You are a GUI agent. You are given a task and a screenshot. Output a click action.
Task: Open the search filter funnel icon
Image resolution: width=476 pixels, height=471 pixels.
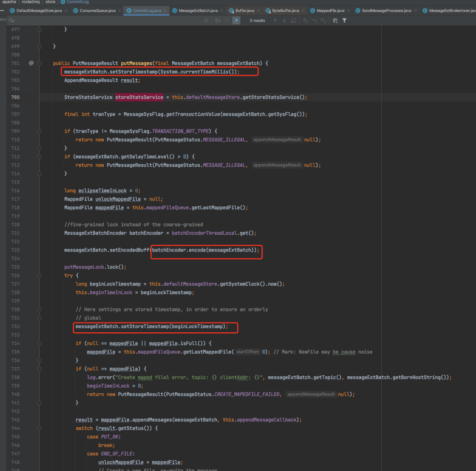344,21
